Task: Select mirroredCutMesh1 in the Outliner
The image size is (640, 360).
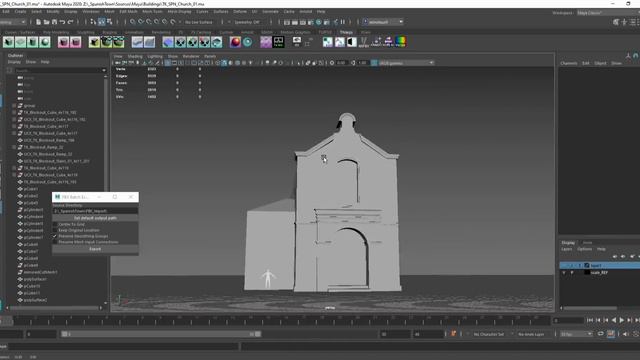Action: (40, 272)
